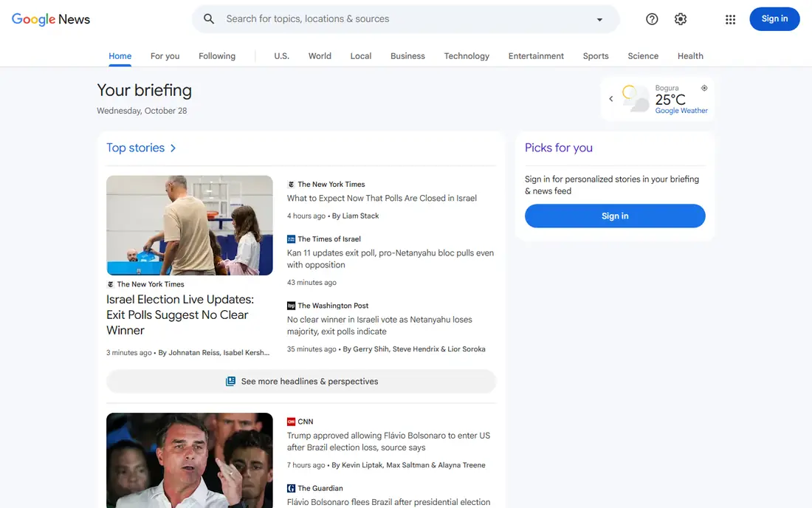The image size is (812, 508).
Task: Click New York Times icon under the election photo
Action: pyautogui.click(x=110, y=284)
